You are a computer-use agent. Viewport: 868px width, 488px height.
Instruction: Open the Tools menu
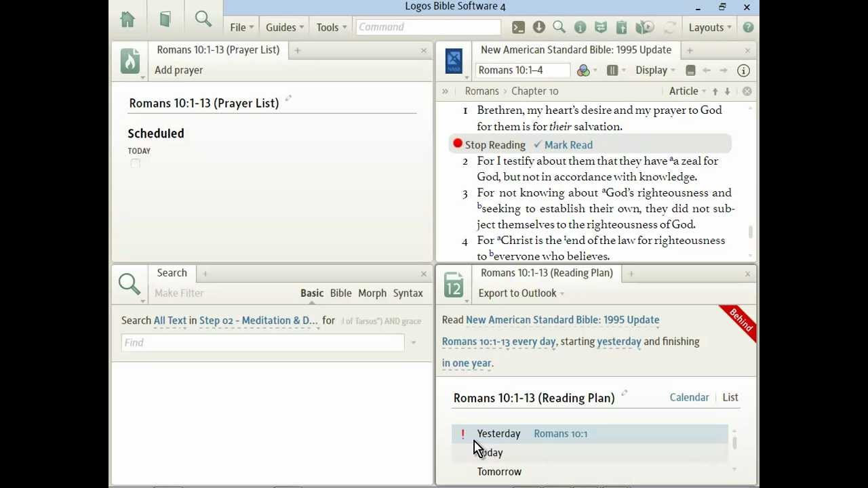pos(331,27)
